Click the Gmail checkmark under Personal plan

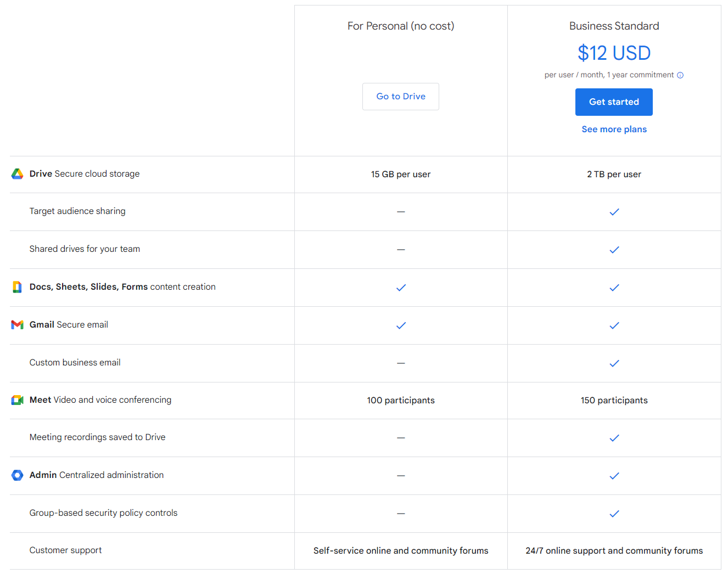tap(401, 325)
